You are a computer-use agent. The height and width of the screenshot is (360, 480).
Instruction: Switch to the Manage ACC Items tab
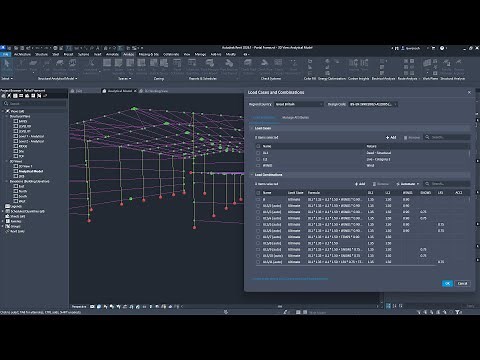coord(295,117)
